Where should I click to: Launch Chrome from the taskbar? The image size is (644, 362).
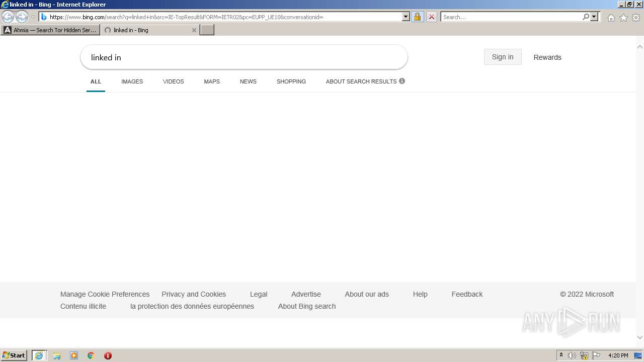coord(91,355)
